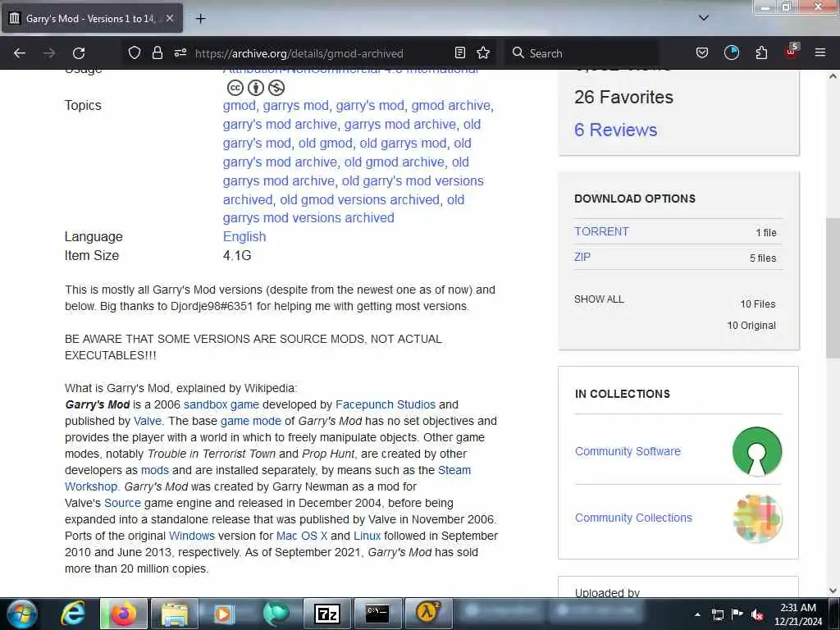Close the Garry's Mod tab
840x630 pixels.
tap(169, 18)
